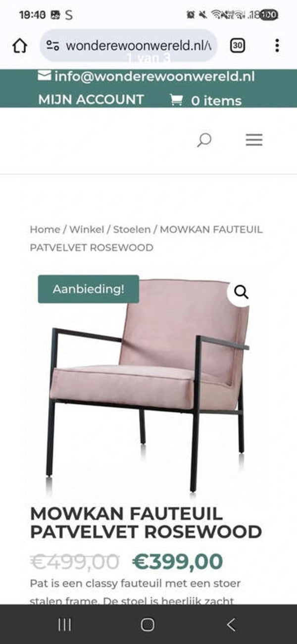Screen dimensions: 297x644
Task: Zoom the product image with magnifier icon
Action: click(241, 293)
